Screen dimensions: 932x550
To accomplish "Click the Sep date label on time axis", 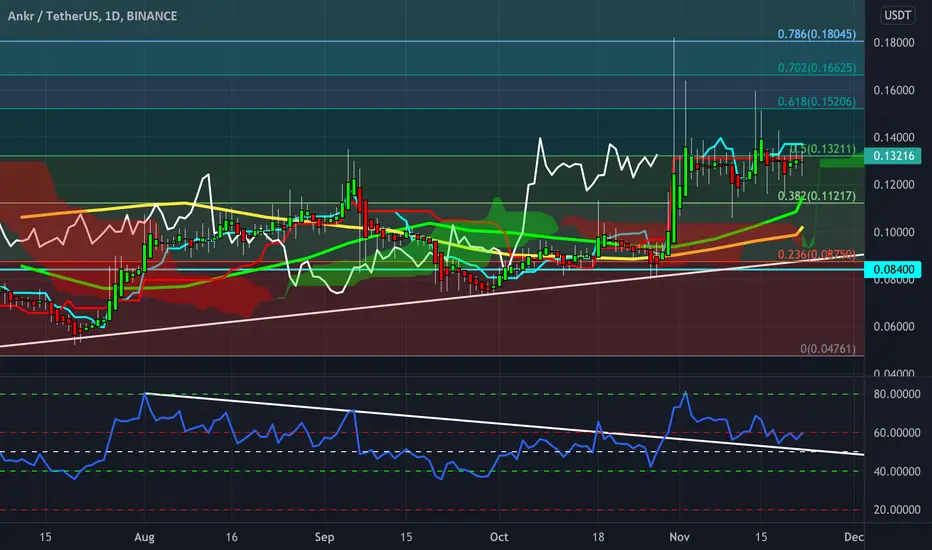I will coord(324,537).
